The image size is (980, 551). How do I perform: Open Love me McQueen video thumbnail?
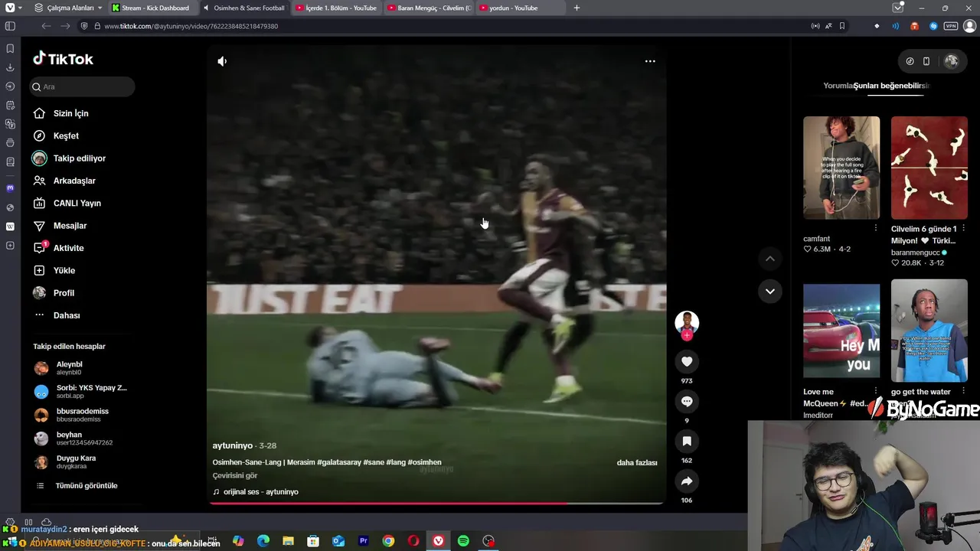pos(841,331)
